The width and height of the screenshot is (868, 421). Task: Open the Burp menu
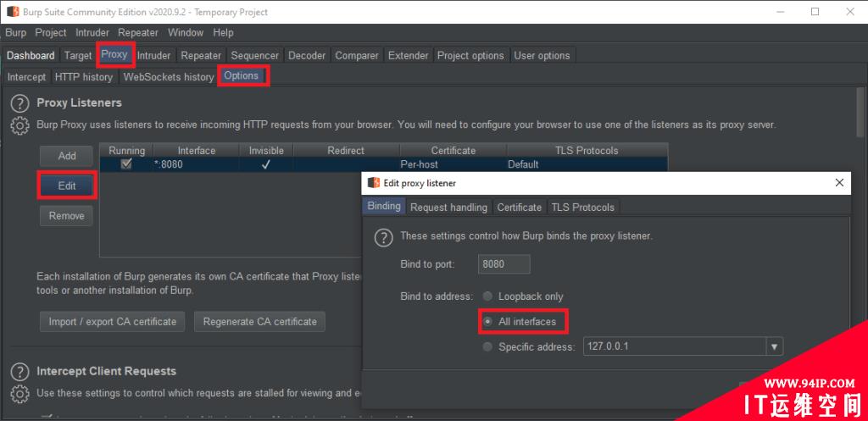pyautogui.click(x=15, y=33)
